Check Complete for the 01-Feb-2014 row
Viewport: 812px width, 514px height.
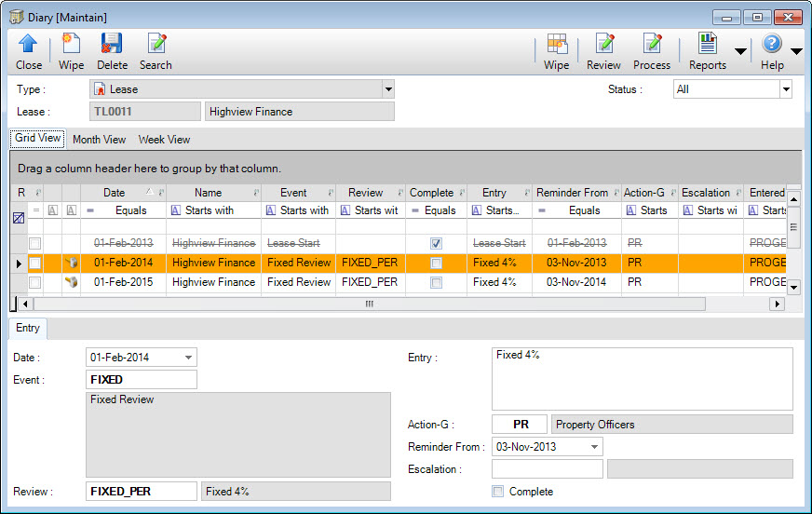436,263
